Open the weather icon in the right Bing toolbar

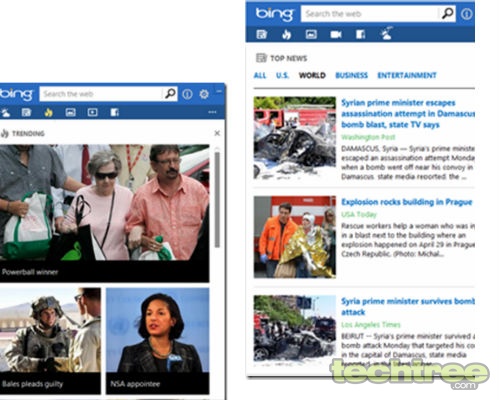(386, 34)
